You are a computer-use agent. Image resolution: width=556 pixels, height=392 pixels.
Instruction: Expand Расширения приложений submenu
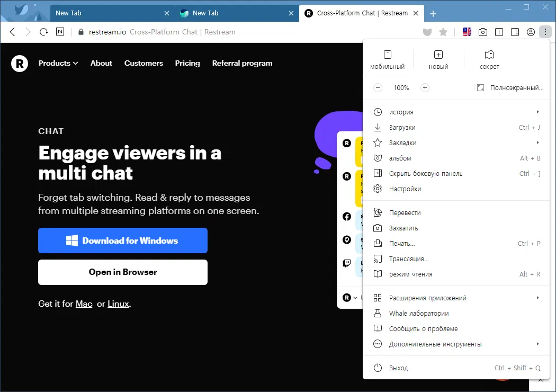(456, 298)
